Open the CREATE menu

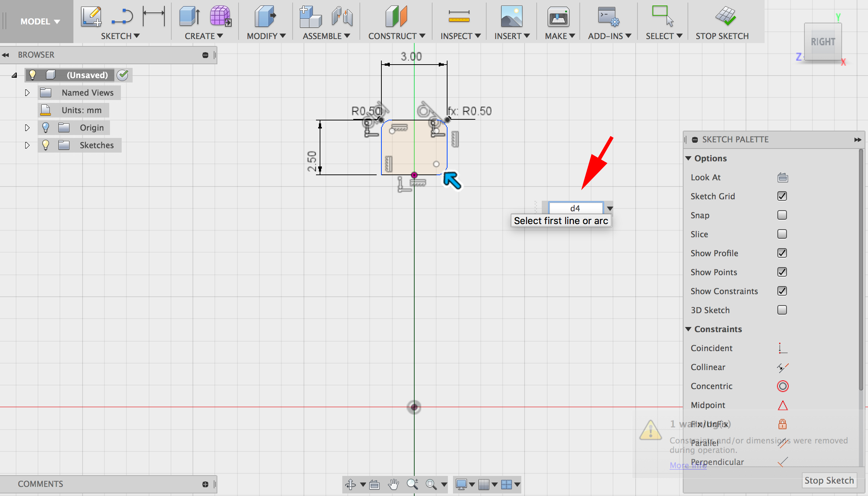(203, 36)
